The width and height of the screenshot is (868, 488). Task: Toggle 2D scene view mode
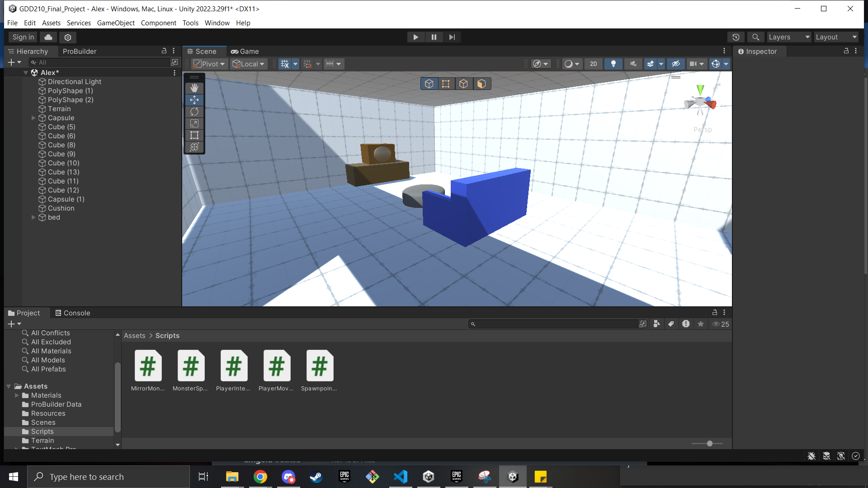tap(593, 64)
